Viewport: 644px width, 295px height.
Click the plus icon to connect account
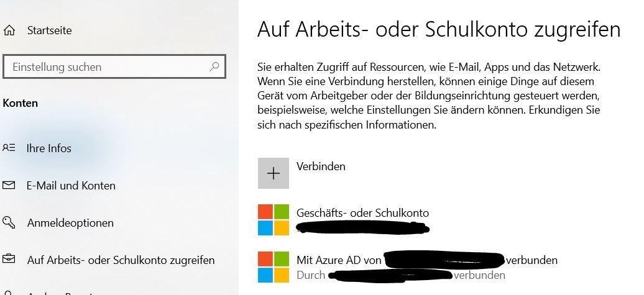point(273,173)
